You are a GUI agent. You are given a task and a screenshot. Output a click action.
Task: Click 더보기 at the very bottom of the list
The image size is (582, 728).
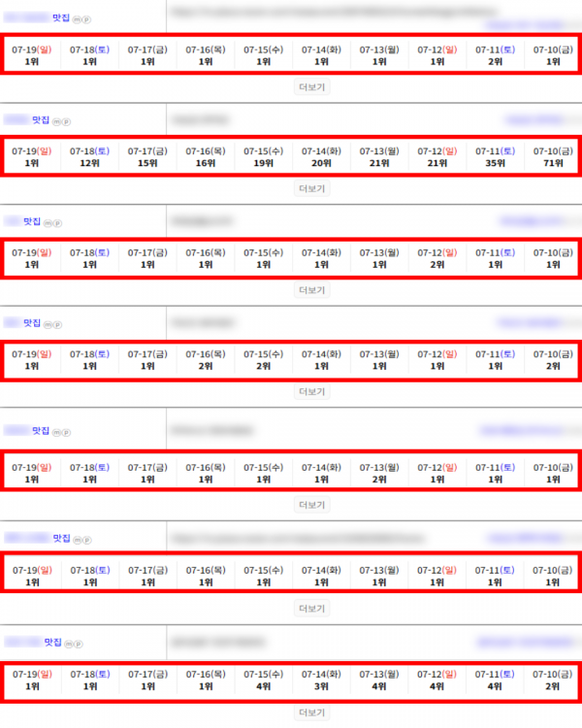(x=312, y=712)
